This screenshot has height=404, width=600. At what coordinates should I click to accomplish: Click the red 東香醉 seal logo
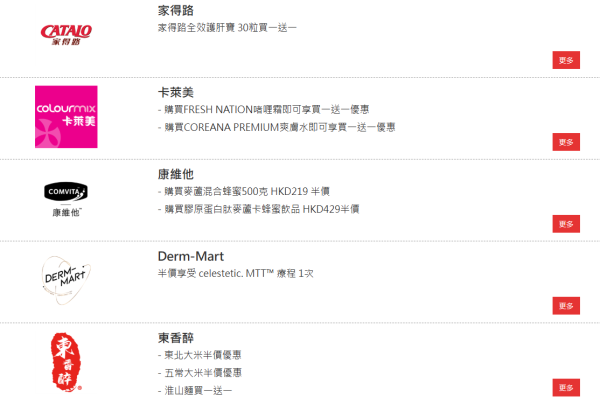(66, 362)
